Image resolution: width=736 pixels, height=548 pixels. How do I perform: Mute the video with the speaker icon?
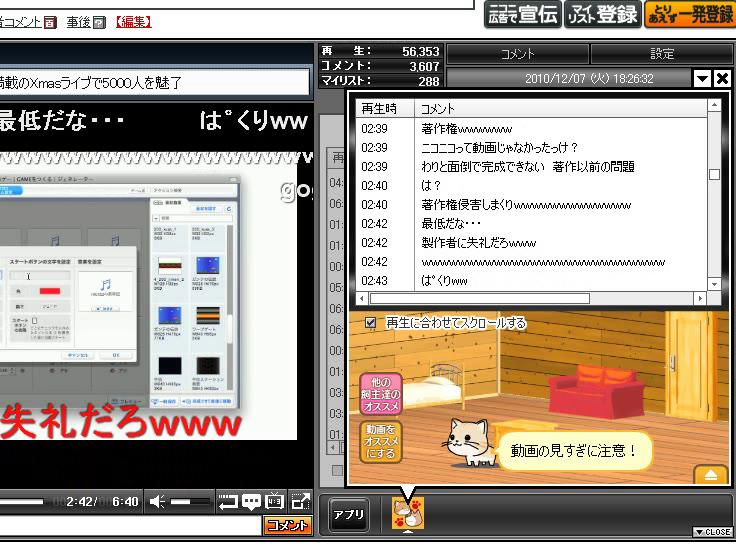coord(157,502)
